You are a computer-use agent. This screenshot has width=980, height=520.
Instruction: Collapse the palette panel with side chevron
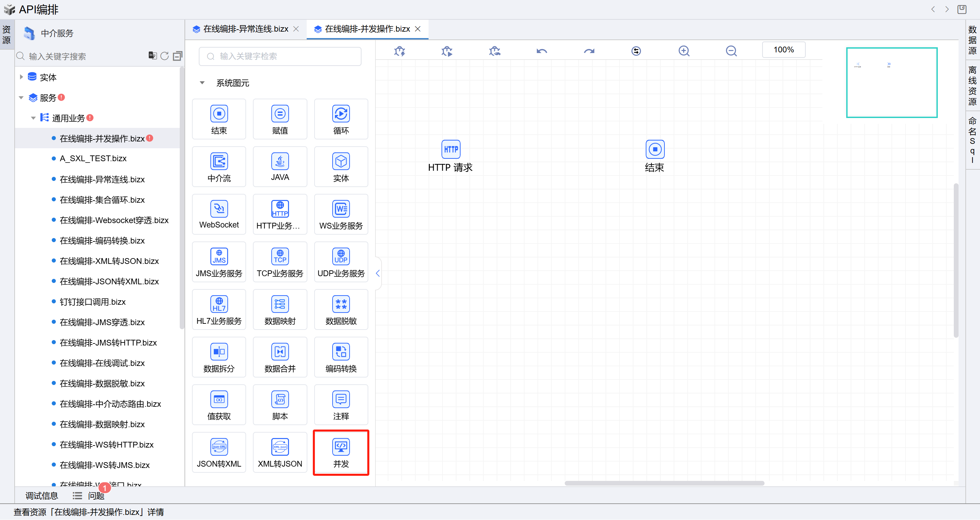click(377, 273)
